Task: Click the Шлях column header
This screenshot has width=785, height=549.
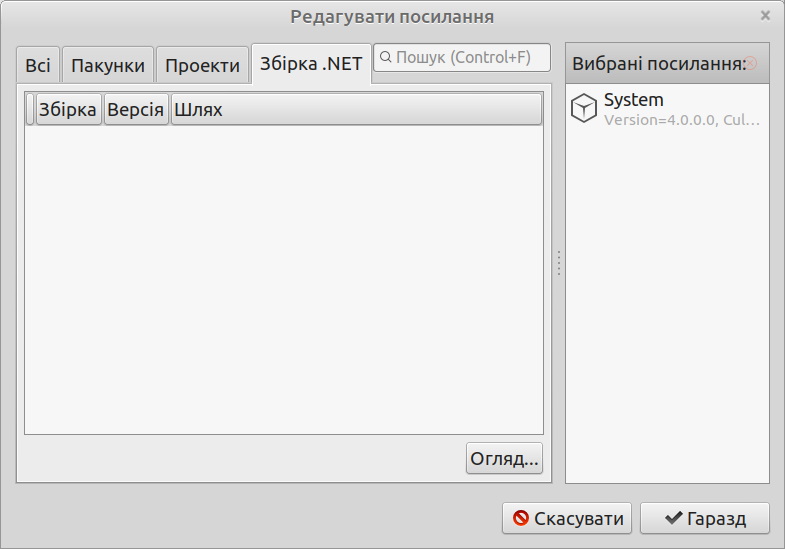Action: click(x=356, y=109)
